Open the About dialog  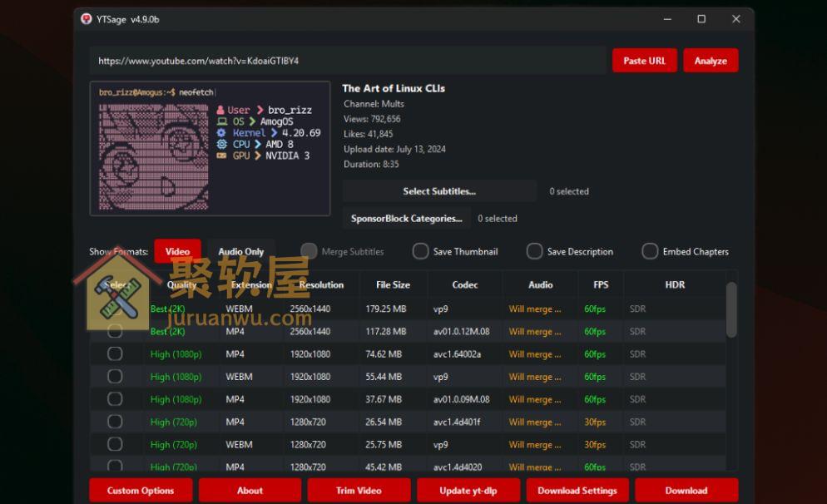tap(250, 491)
